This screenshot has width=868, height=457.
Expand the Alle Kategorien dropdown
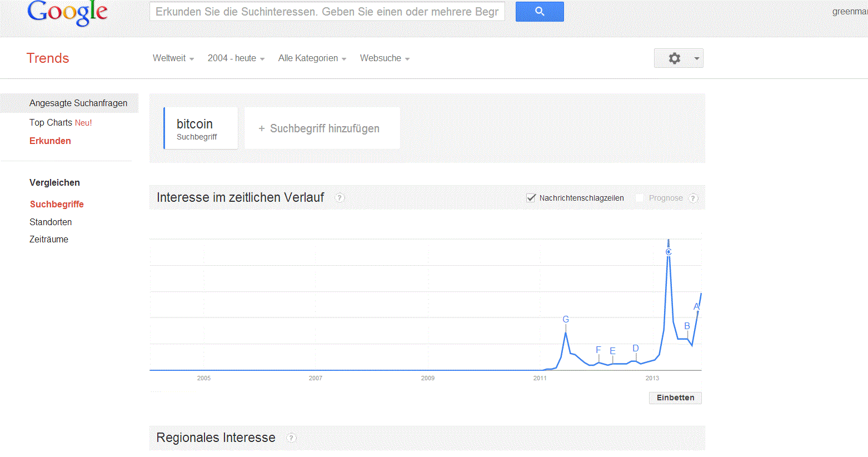[x=312, y=58]
